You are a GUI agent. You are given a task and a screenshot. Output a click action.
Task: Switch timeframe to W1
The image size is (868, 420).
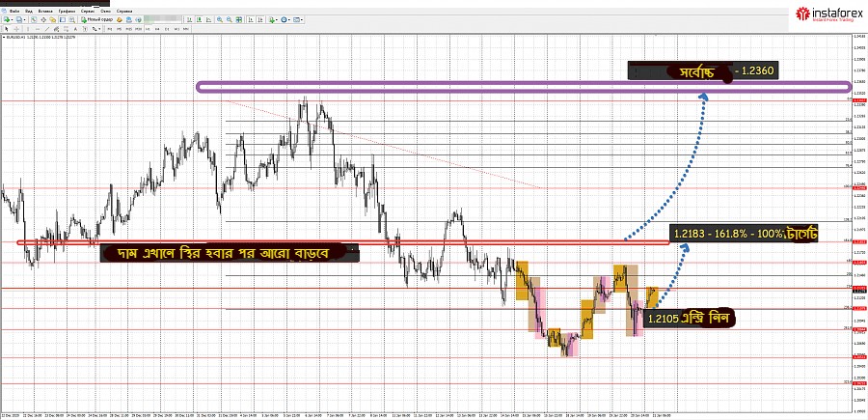click(176, 29)
